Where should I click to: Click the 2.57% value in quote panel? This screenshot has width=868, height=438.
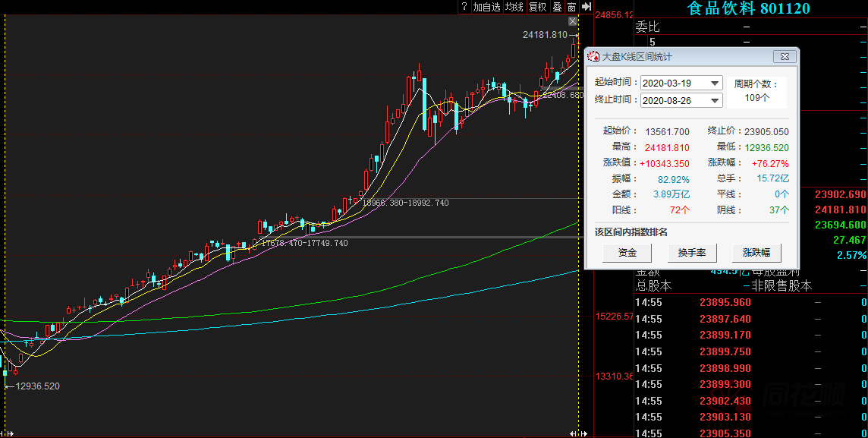(x=851, y=255)
